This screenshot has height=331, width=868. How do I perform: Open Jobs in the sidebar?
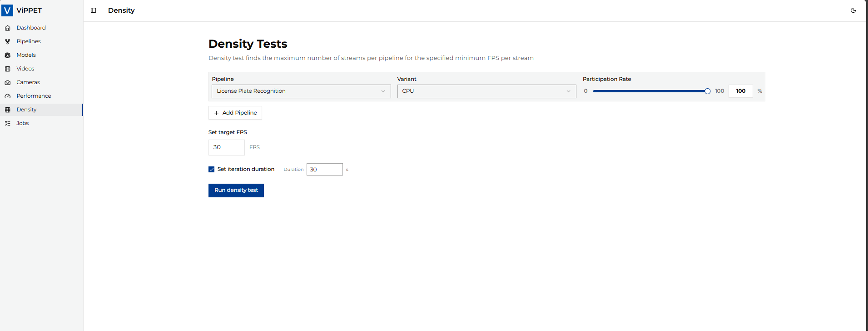click(23, 123)
